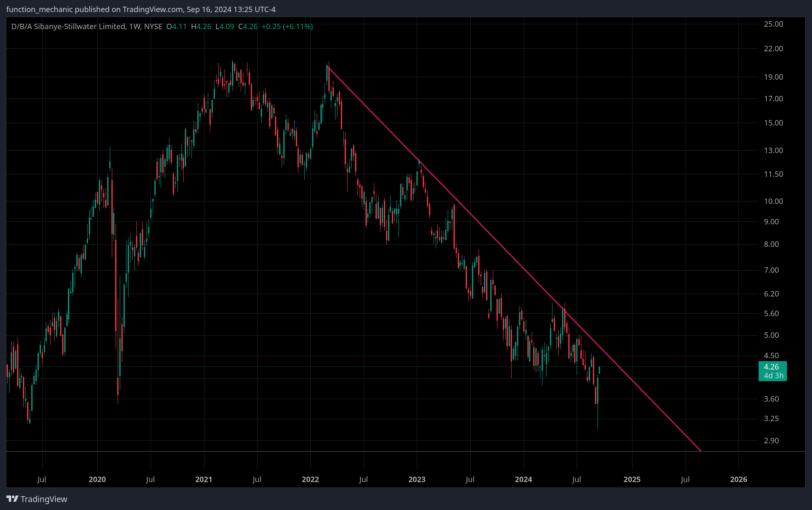The height and width of the screenshot is (510, 812).
Task: Click the 10.00 price axis label
Action: (x=773, y=201)
